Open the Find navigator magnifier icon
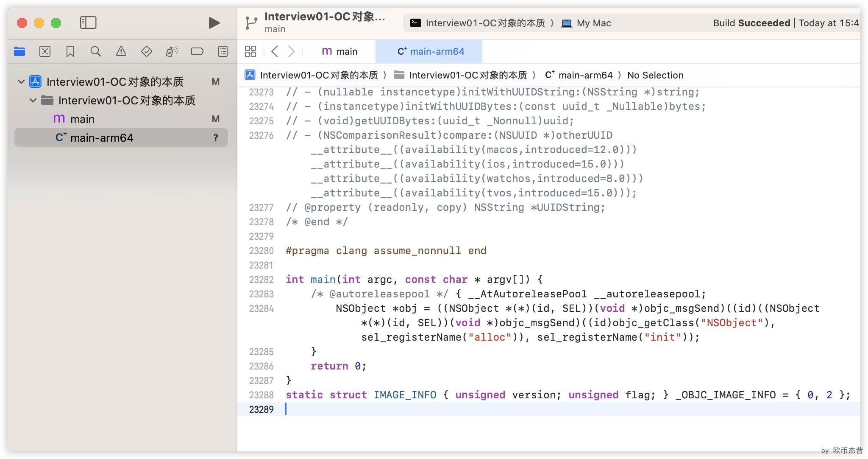Image resolution: width=868 pixels, height=459 pixels. (x=95, y=51)
